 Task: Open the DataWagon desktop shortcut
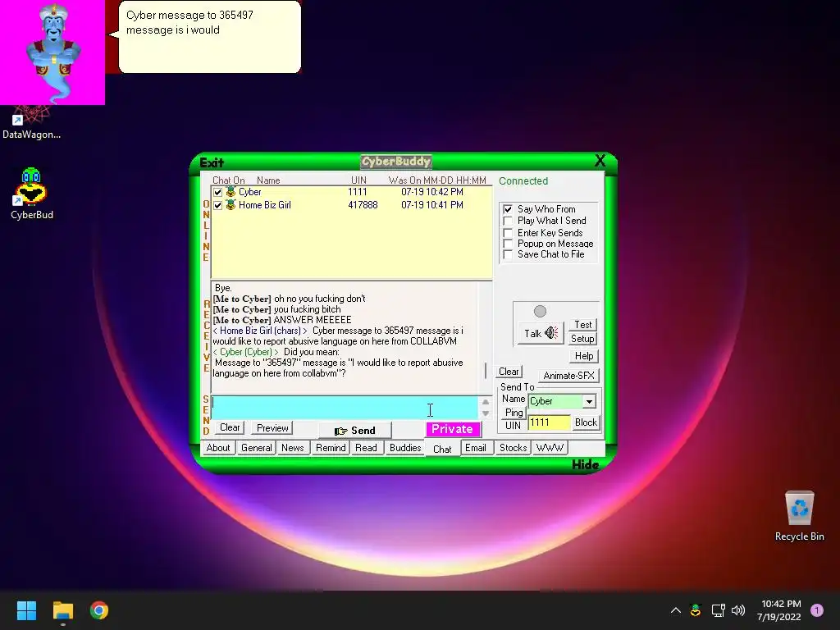pyautogui.click(x=31, y=123)
